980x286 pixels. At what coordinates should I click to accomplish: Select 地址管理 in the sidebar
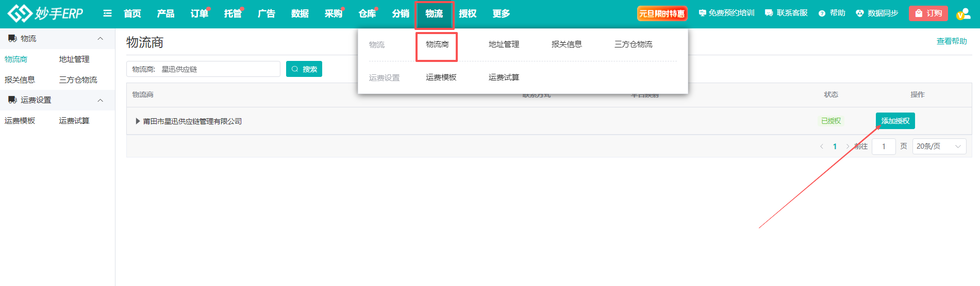(74, 59)
